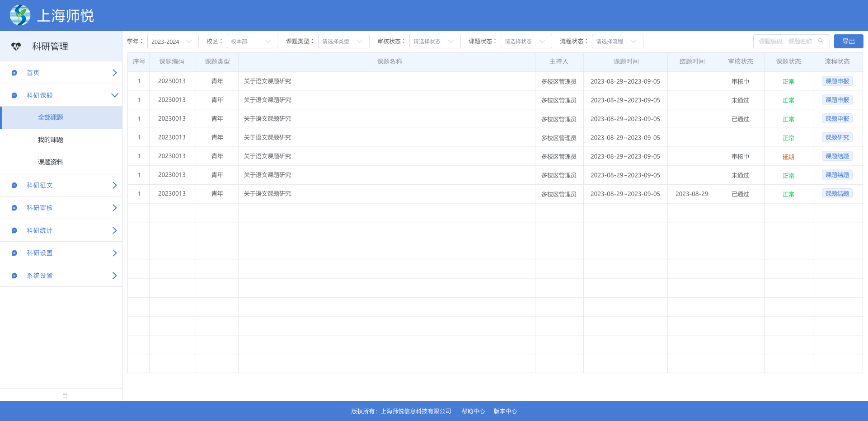
Task: Click the 科研设置 sidebar icon
Action: [x=14, y=253]
